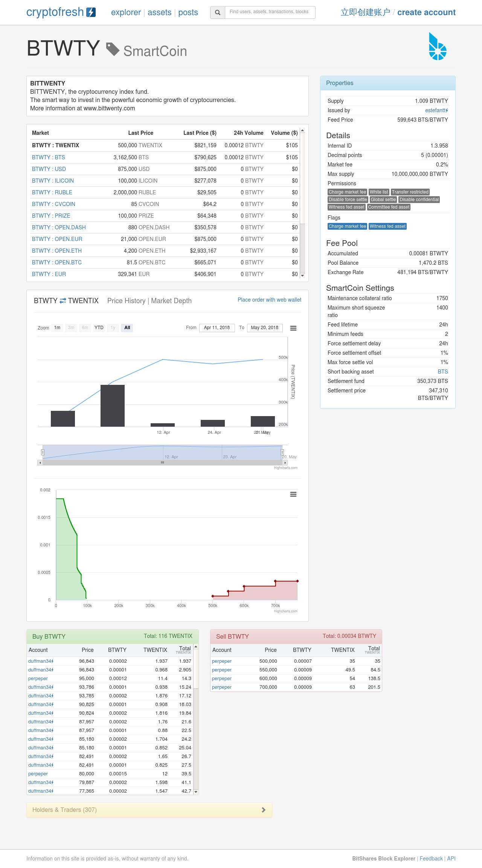Viewport: 482px width, 868px height.
Task: Click the markets table scroll up arrow
Action: click(302, 130)
